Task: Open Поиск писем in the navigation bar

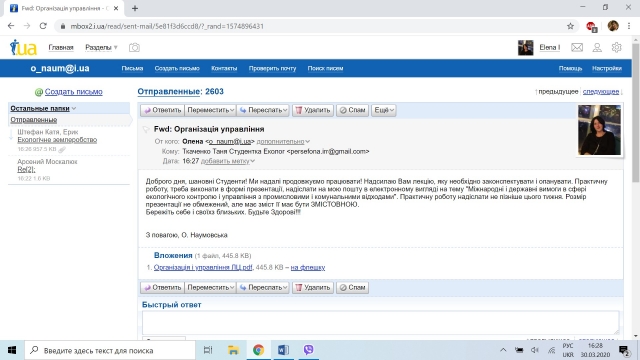Action: click(325, 69)
